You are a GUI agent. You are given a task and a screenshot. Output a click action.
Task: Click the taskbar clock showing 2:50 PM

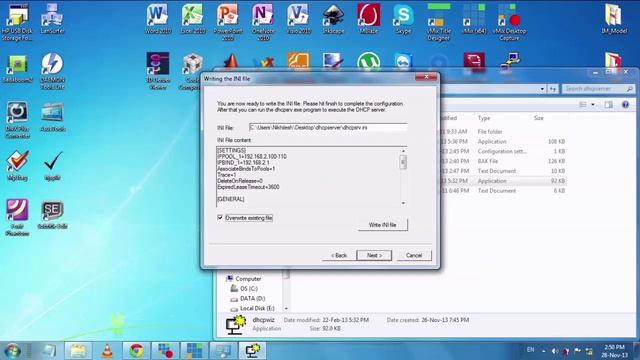pyautogui.click(x=614, y=351)
